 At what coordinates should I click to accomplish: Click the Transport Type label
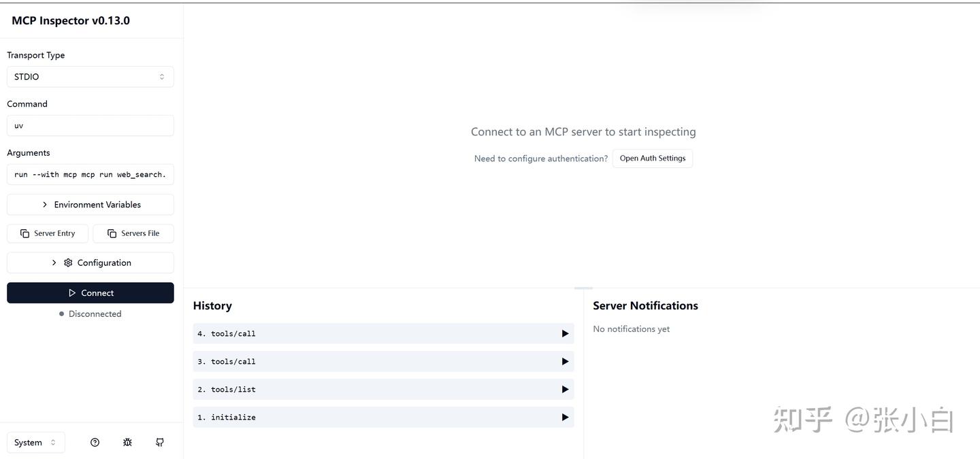pyautogui.click(x=36, y=55)
